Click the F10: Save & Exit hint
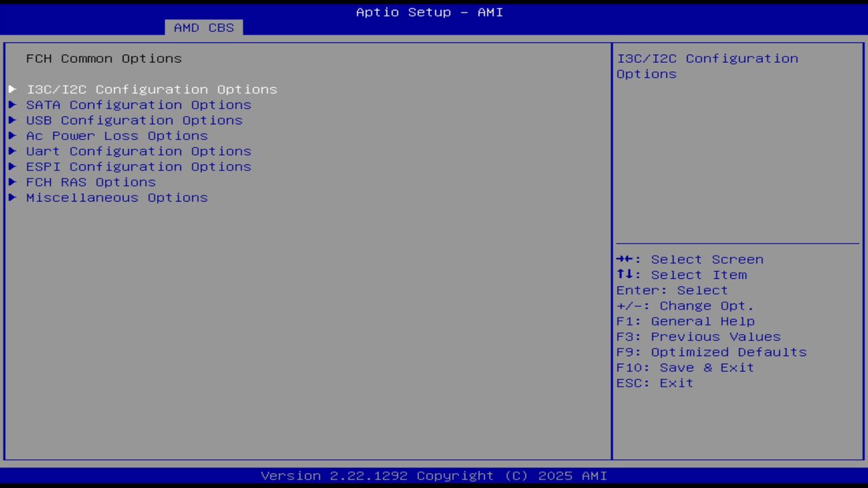The image size is (868, 488). pos(685,368)
